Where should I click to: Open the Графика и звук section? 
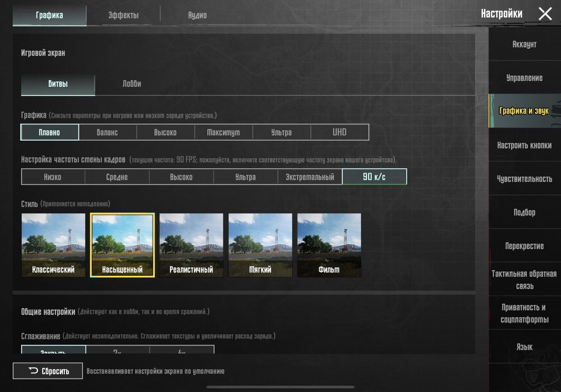pos(525,111)
